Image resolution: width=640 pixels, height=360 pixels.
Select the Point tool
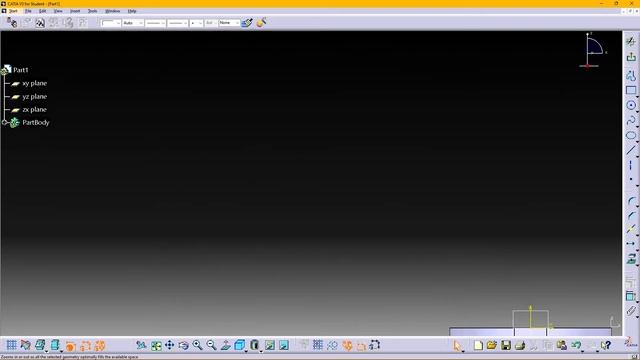point(631,180)
